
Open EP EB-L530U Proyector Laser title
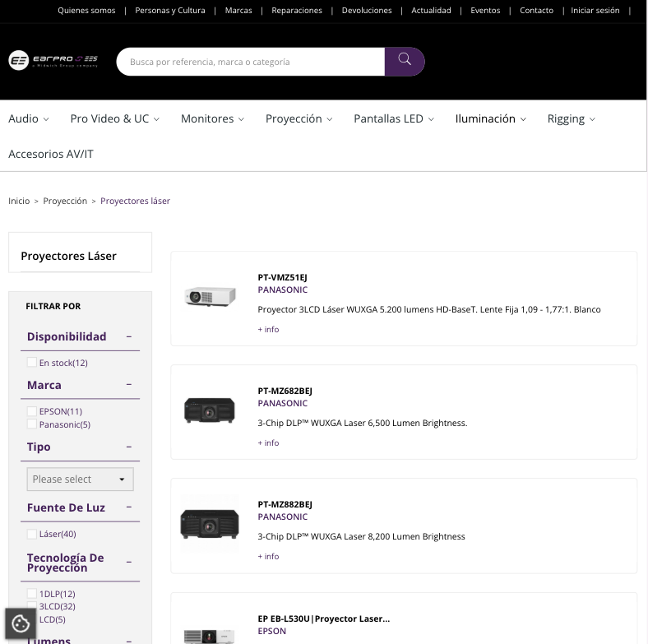[x=323, y=619]
